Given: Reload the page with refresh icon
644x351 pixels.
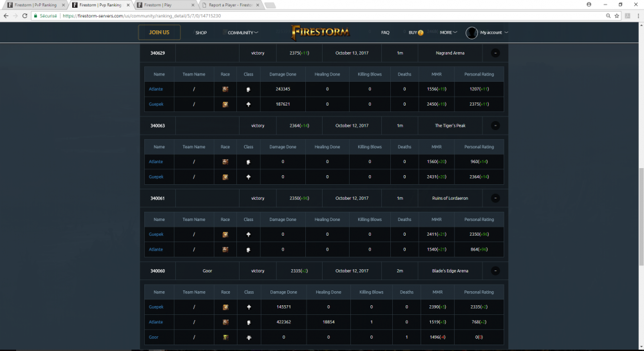Looking at the screenshot, I should (24, 15).
